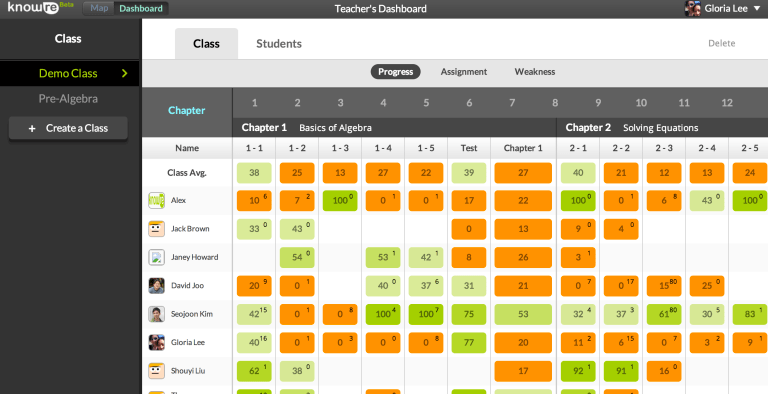The height and width of the screenshot is (394, 768).
Task: Click the Class heading in sidebar
Action: pyautogui.click(x=68, y=39)
